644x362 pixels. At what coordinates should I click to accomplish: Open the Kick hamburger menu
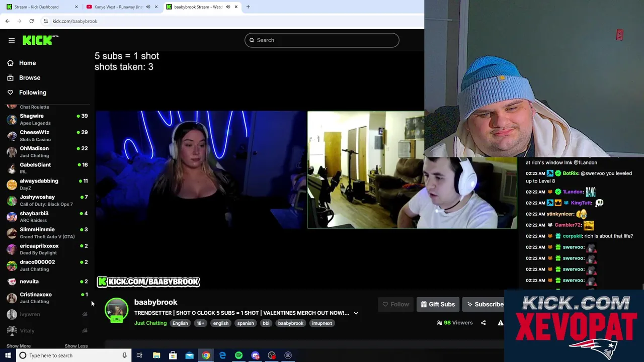point(12,40)
